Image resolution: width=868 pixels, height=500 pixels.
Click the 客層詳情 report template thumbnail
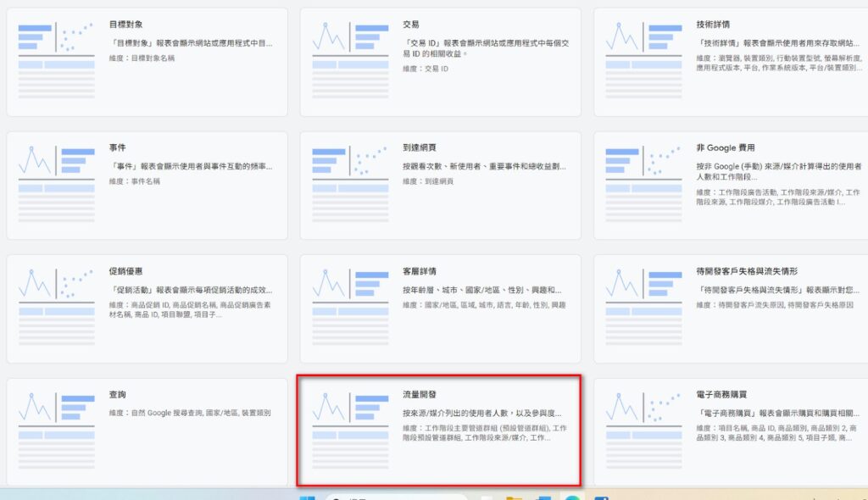[x=350, y=306]
